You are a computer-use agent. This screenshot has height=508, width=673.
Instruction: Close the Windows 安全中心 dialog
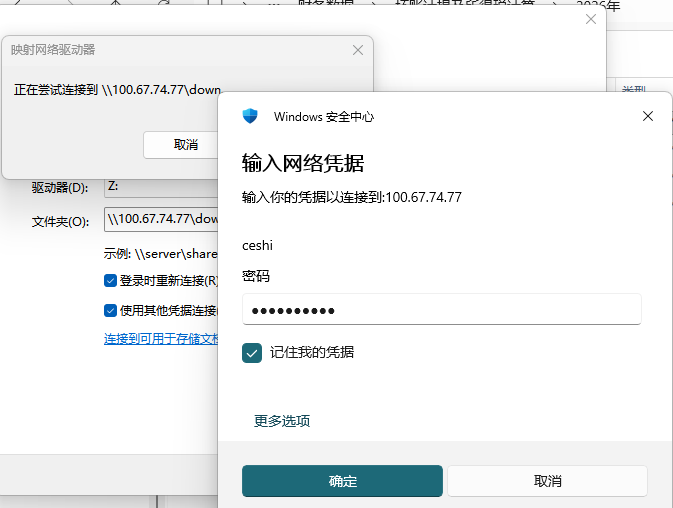point(648,116)
